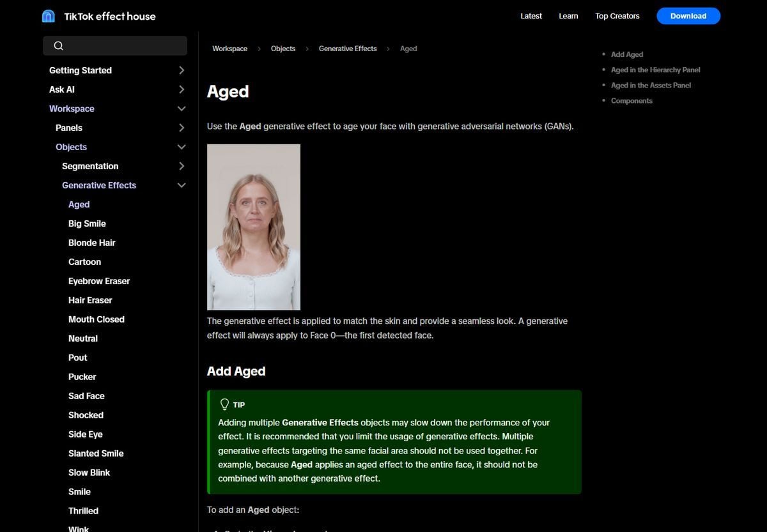Select Sad Face page in sidebar

tap(86, 396)
